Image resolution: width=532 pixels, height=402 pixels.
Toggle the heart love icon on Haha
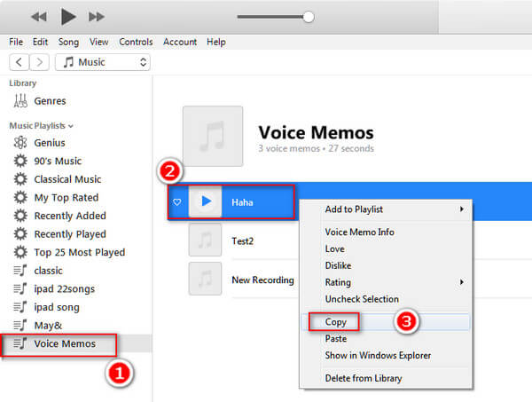(x=176, y=202)
